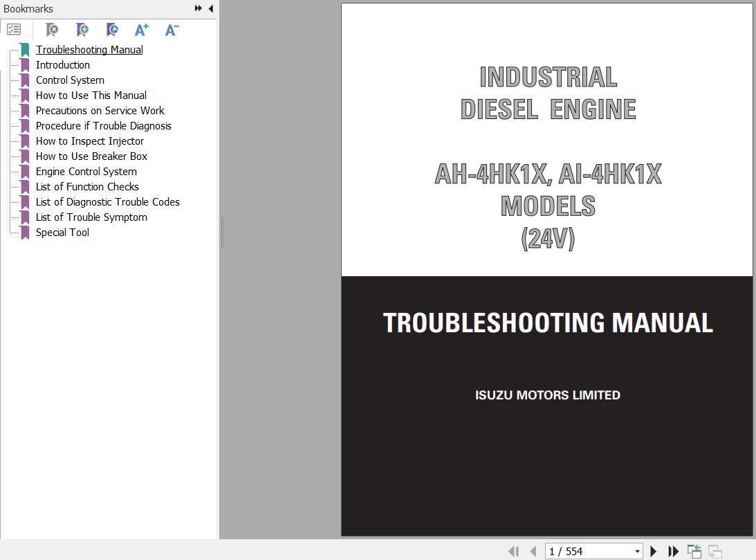Expand bookmarks panel with double-arrow button

(199, 8)
